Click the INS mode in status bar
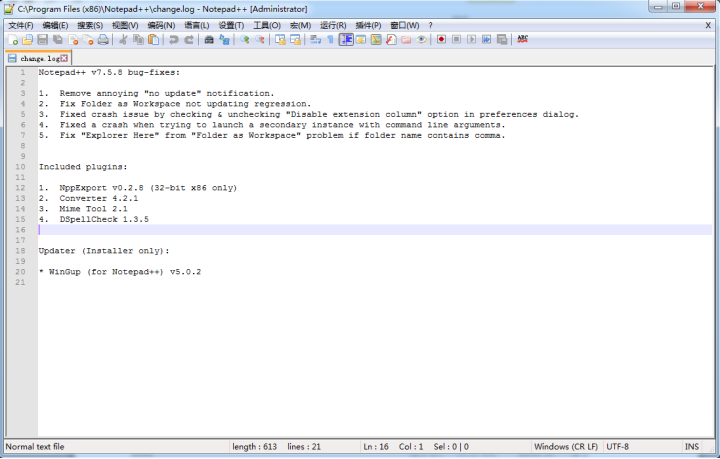 click(x=692, y=447)
